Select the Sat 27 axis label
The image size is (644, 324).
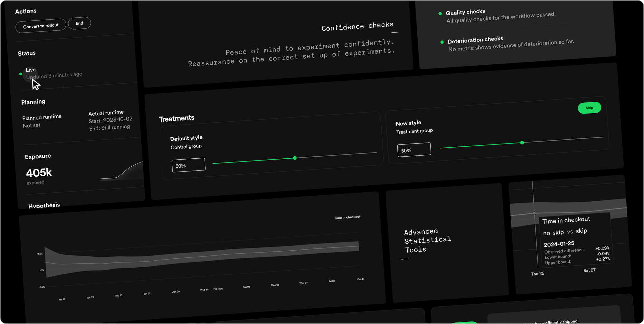coord(589,270)
